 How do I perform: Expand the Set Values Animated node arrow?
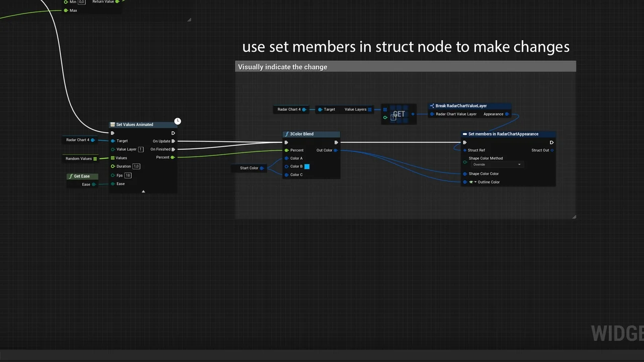(143, 191)
